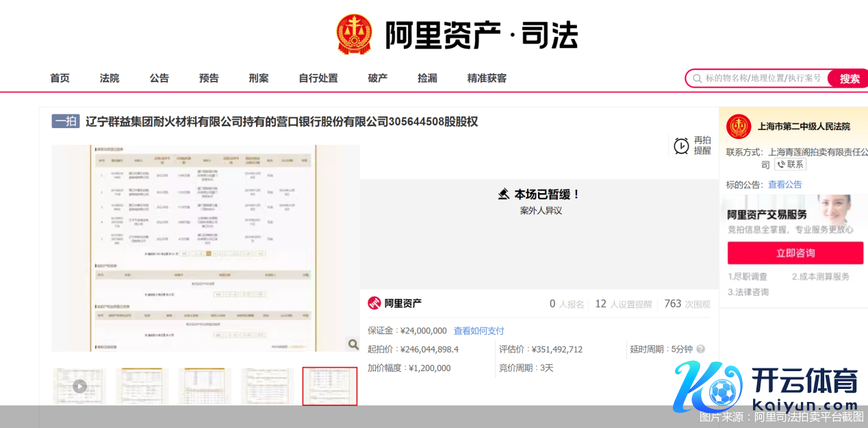Select the highlighted fifth document thumbnail
The image size is (868, 428).
click(329, 386)
